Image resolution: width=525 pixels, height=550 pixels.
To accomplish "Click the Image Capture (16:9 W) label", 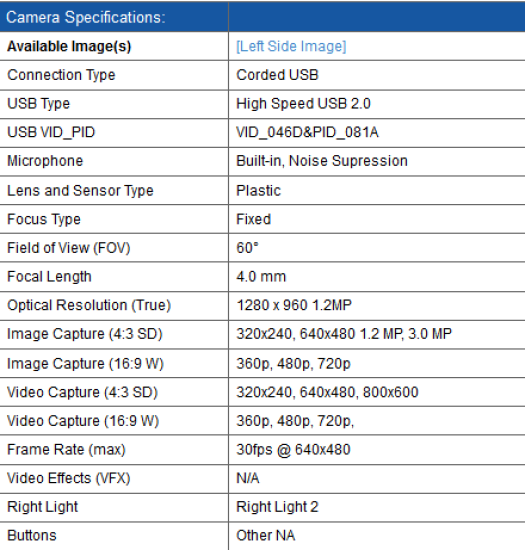I will click(x=86, y=364).
